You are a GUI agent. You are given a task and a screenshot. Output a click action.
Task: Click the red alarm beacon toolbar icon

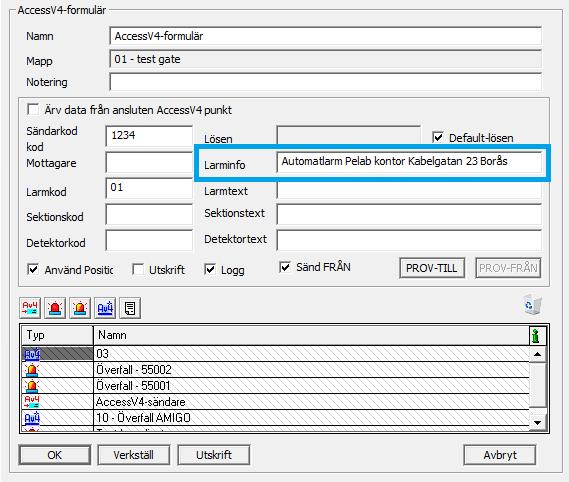[x=55, y=308]
